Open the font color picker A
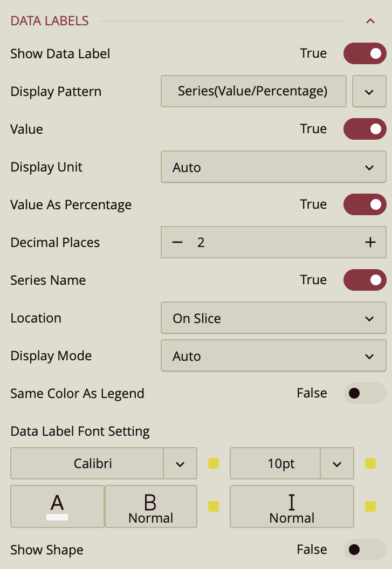 [x=57, y=506]
